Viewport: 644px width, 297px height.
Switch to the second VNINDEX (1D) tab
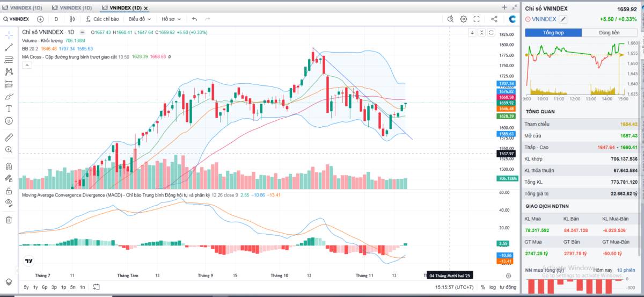(71, 8)
